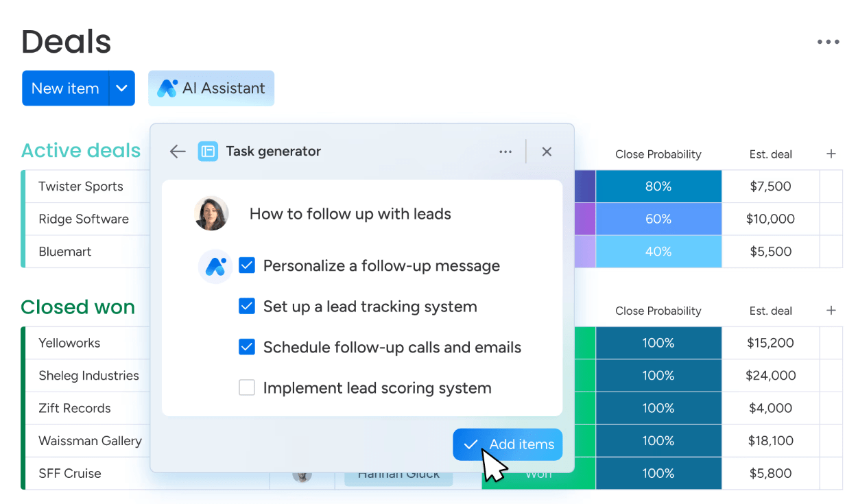Add a column to Closed won
Screen dimensions: 858x504
831,310
